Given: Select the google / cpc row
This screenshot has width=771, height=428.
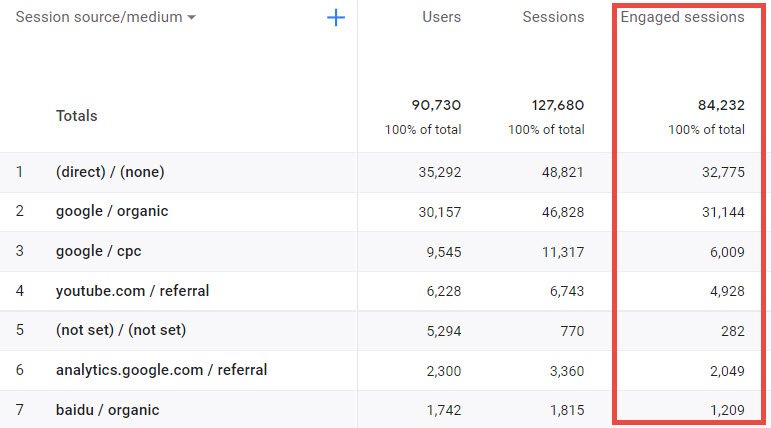Looking at the screenshot, I should (x=386, y=252).
